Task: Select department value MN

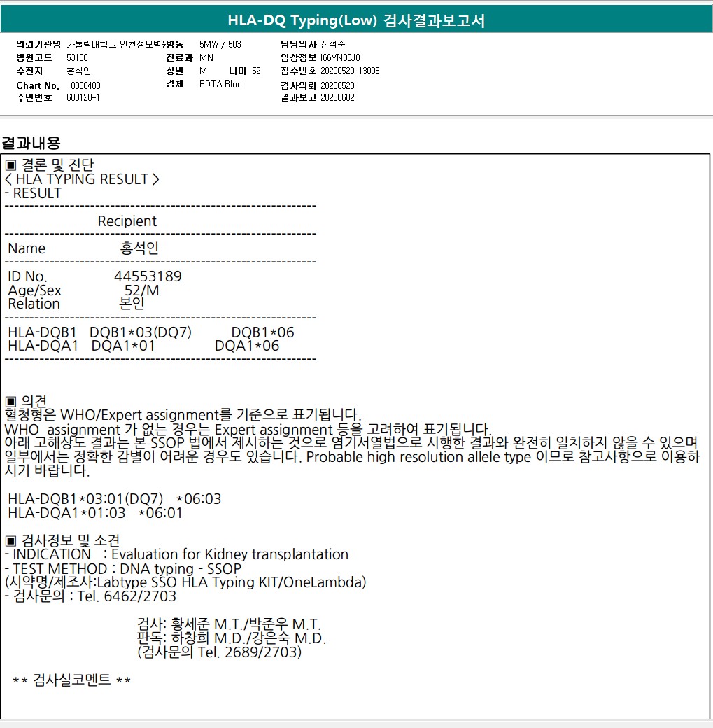Action: click(206, 57)
